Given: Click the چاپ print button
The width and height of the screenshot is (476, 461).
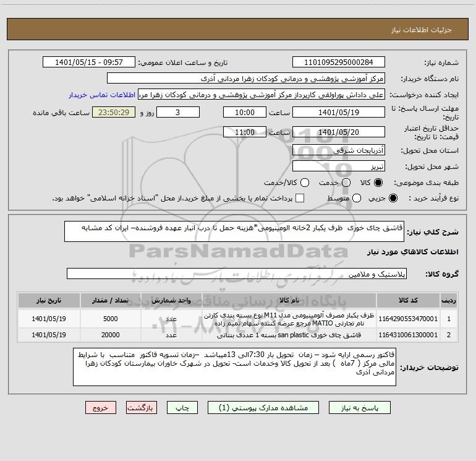Looking at the screenshot, I should click(182, 408).
